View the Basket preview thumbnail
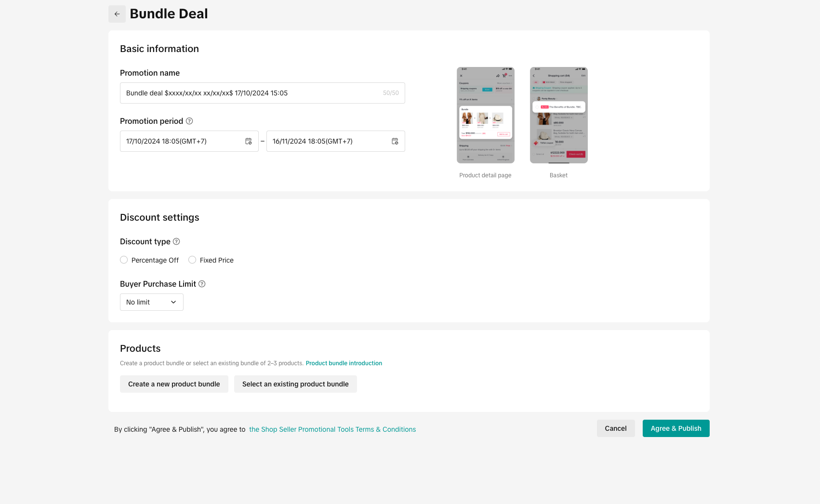 558,115
